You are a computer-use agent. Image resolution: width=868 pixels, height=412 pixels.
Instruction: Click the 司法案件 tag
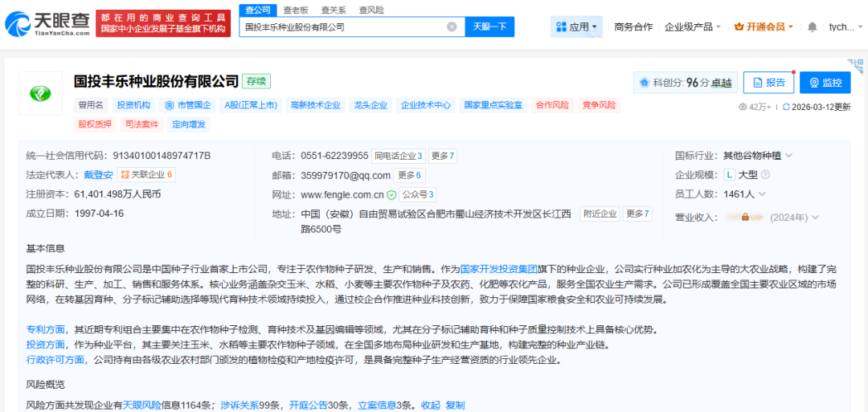[x=141, y=124]
